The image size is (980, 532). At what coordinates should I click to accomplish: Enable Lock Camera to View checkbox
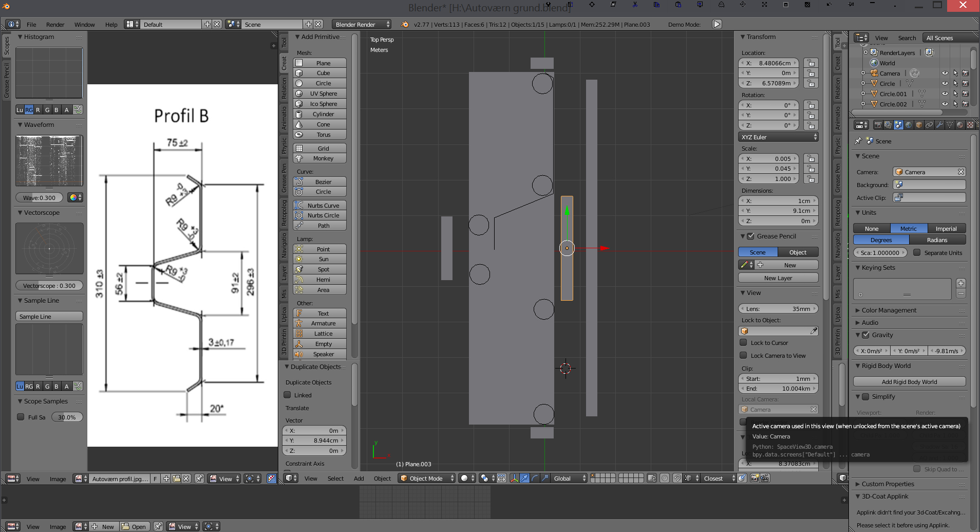pos(743,355)
